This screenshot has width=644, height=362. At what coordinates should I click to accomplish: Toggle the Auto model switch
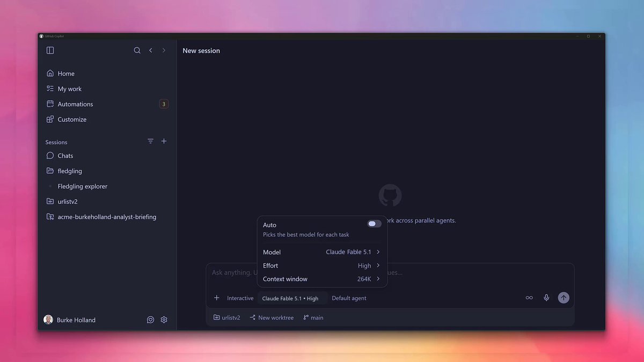(374, 224)
